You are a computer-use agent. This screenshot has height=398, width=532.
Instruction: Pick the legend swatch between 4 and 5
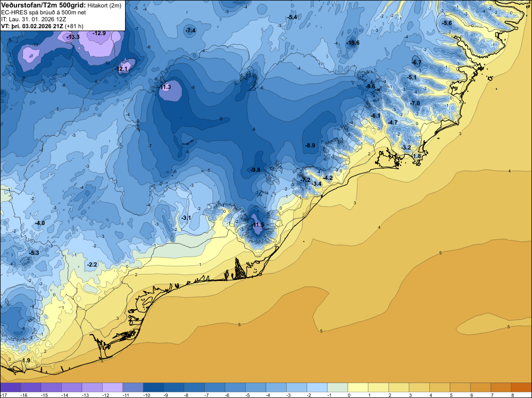pos(440,387)
